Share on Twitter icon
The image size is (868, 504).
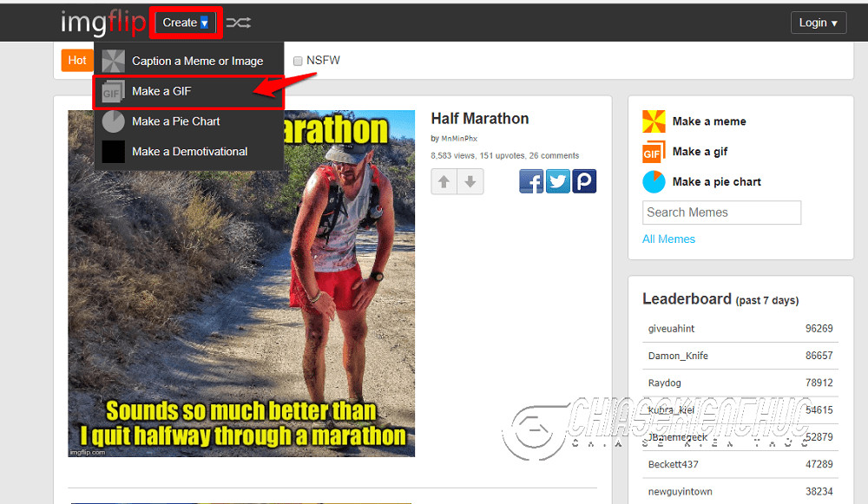point(557,181)
